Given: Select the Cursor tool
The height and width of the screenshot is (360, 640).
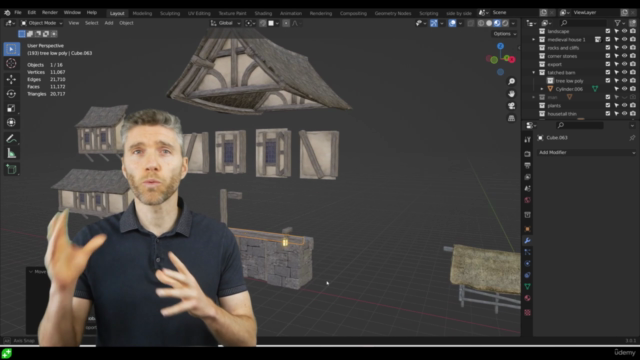Looking at the screenshot, I should click(x=11, y=63).
